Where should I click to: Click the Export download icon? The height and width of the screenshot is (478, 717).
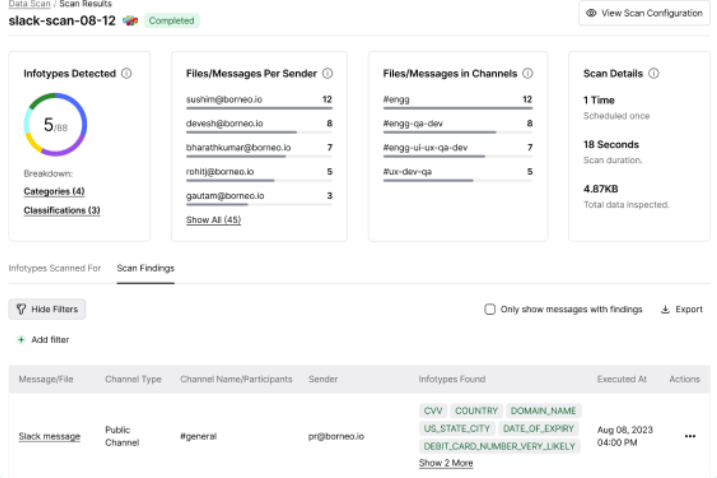(x=665, y=310)
